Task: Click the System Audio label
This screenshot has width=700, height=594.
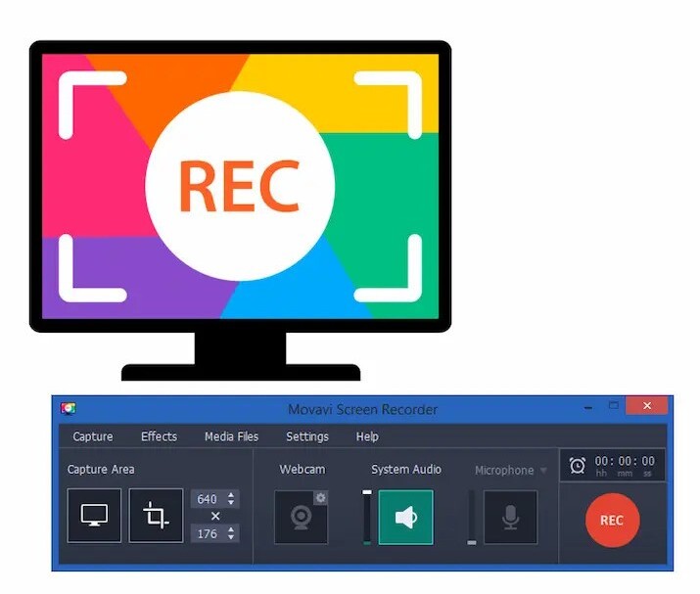Action: [405, 470]
